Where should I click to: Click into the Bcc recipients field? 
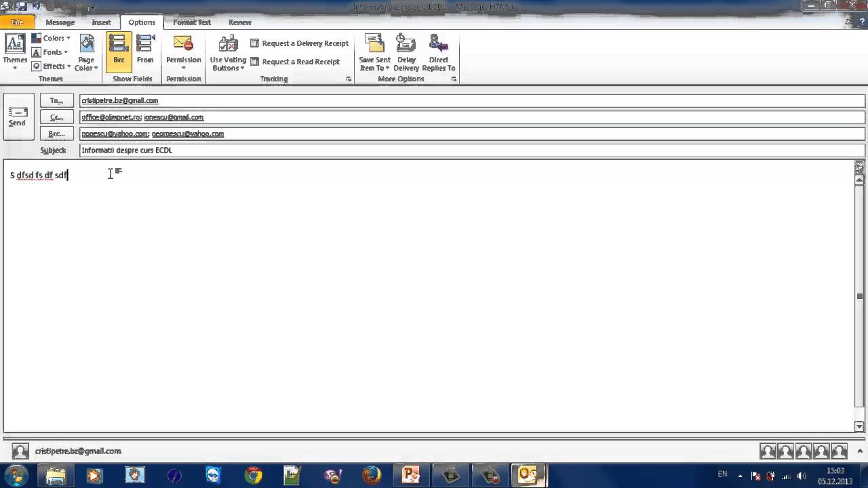(472, 134)
